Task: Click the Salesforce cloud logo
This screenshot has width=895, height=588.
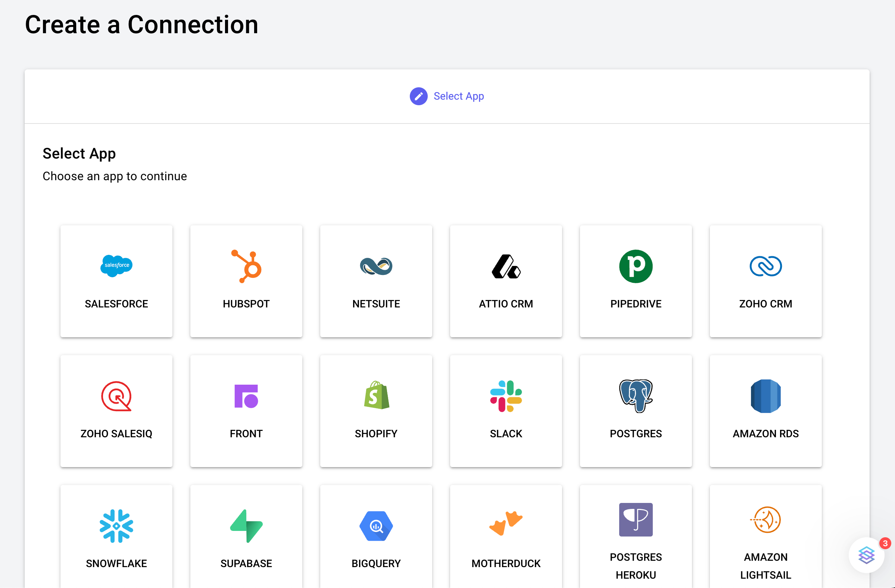Action: (116, 265)
